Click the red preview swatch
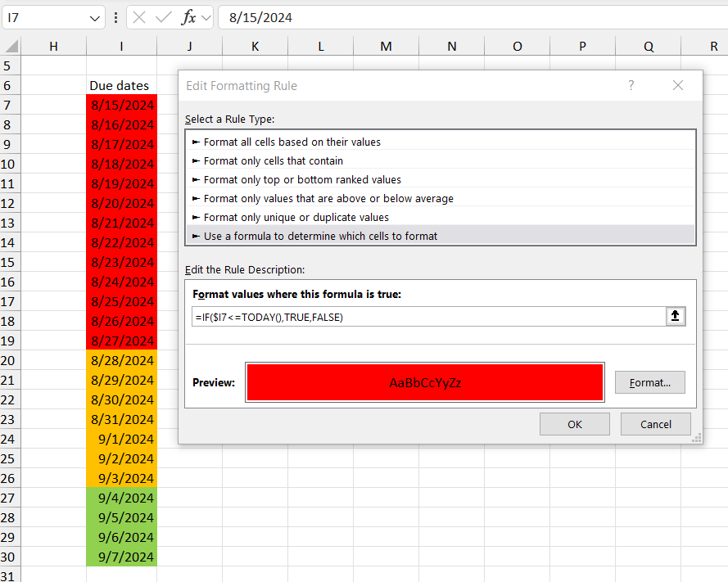 tap(425, 382)
